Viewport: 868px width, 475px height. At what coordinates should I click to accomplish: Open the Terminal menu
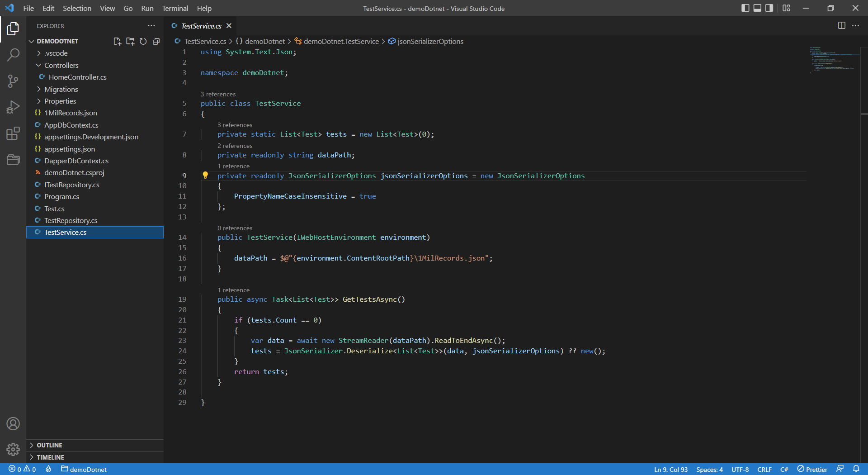175,8
